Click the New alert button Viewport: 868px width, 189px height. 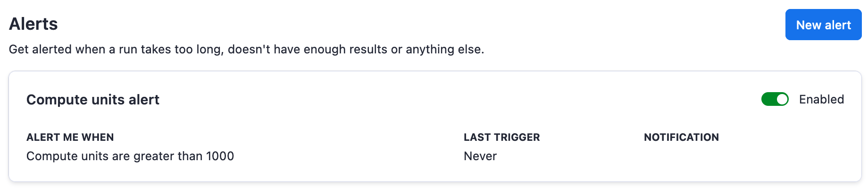point(823,25)
